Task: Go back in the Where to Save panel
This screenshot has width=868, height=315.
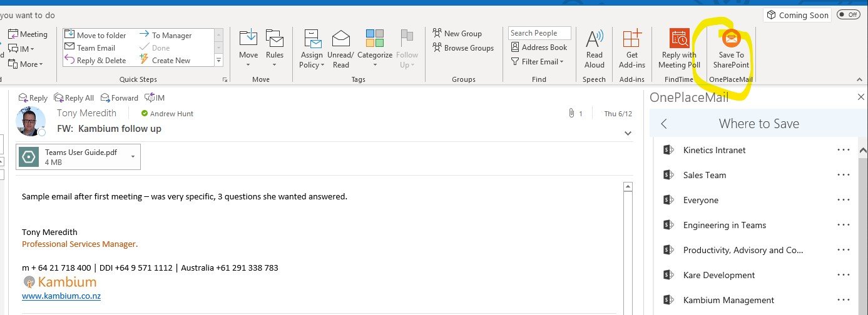Action: [664, 124]
